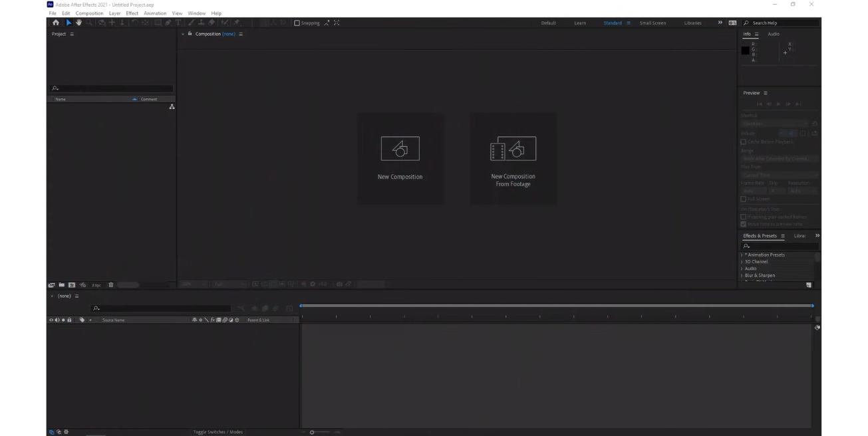The width and height of the screenshot is (868, 436).
Task: Select the Hand tool
Action: point(78,23)
